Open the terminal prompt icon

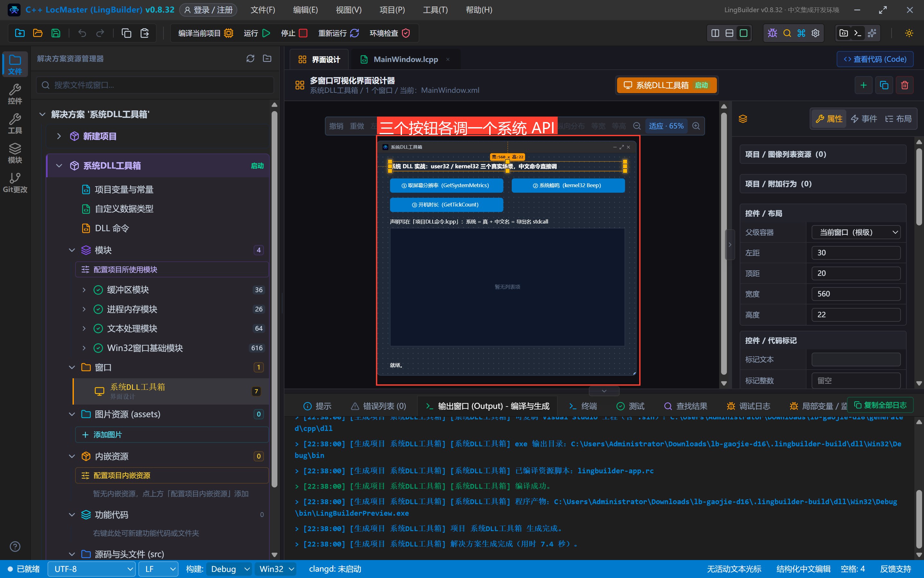pyautogui.click(x=858, y=33)
